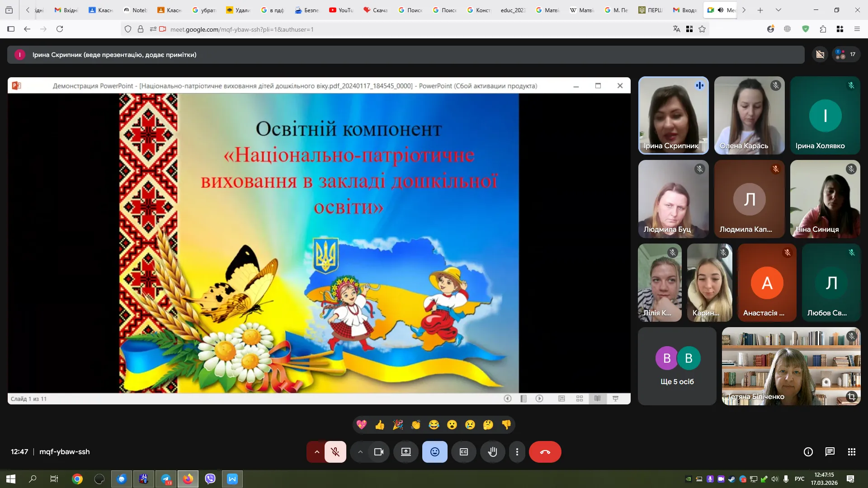Open the chat with everyone panel
The width and height of the screenshot is (868, 488).
click(x=830, y=452)
